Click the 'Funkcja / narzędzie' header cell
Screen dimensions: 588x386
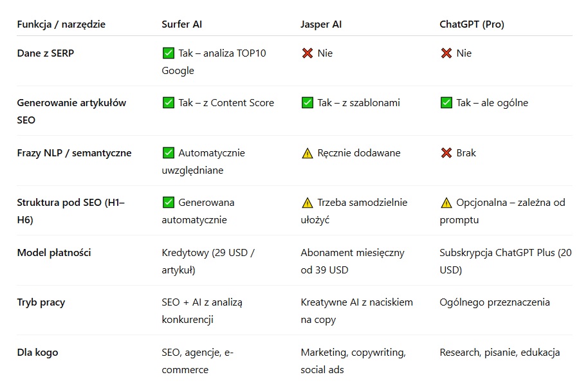(x=61, y=24)
